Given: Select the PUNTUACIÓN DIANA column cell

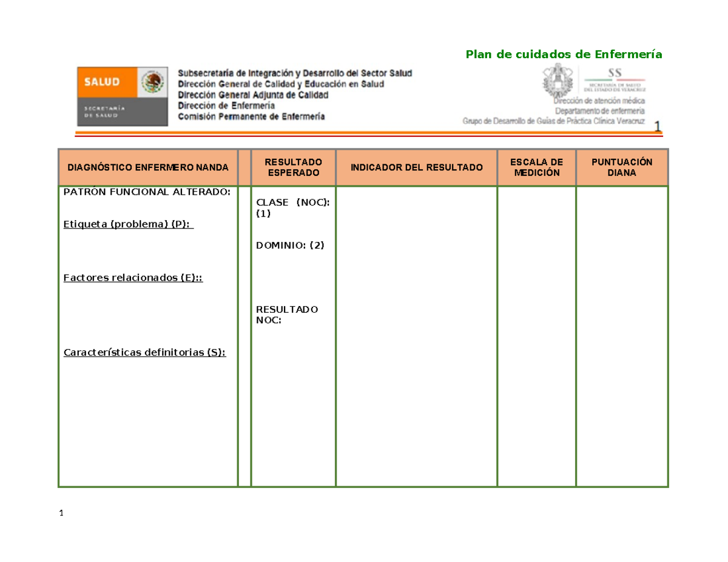Looking at the screenshot, I should 621,167.
